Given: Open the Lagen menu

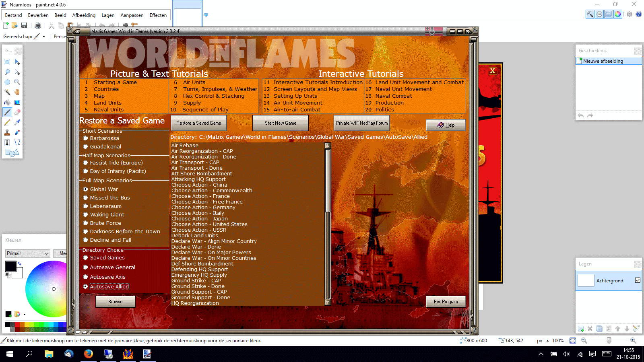Looking at the screenshot, I should click(108, 15).
